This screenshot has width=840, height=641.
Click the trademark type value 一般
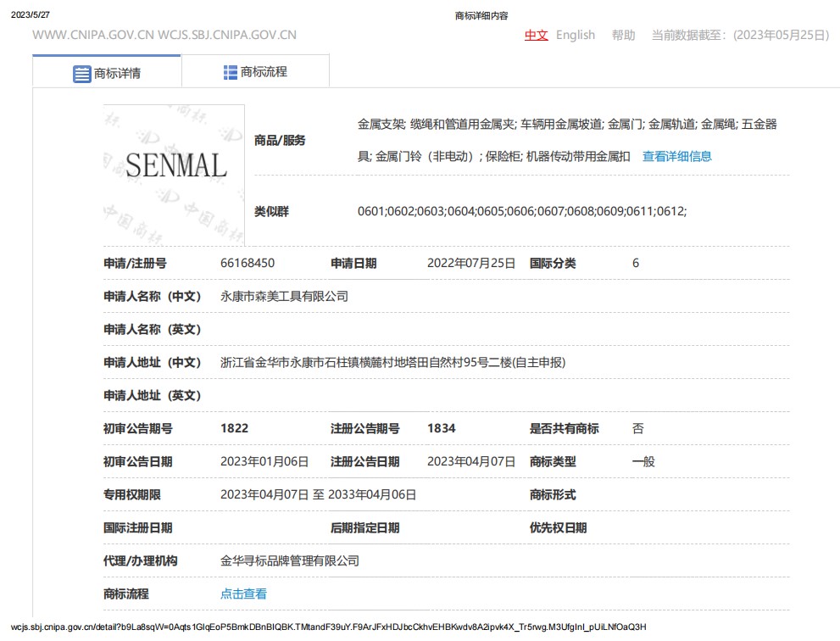(643, 461)
